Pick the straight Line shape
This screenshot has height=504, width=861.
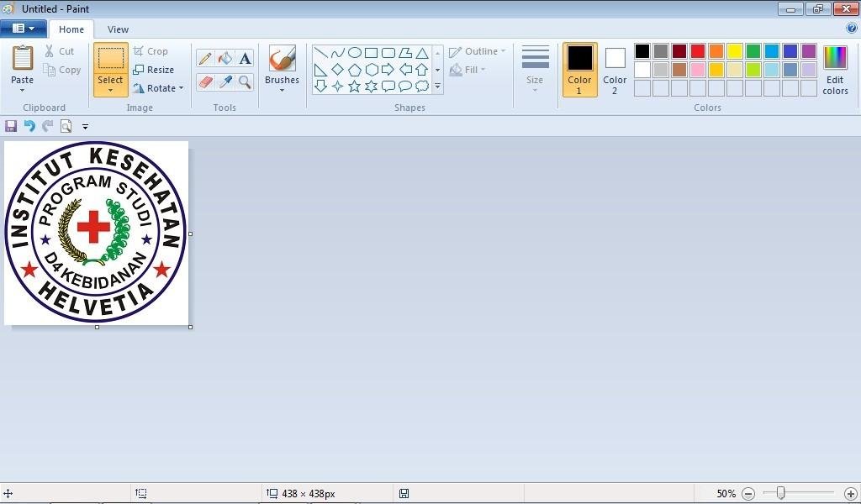[321, 53]
